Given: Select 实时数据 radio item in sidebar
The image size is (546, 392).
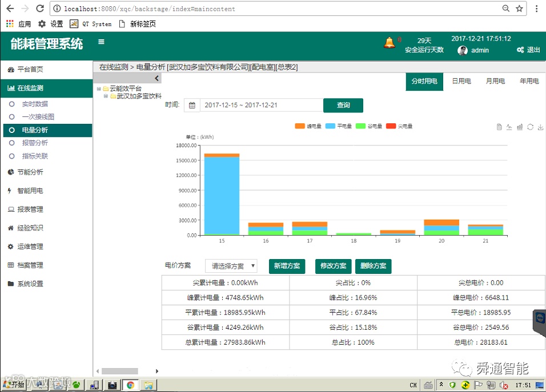Looking at the screenshot, I should pos(12,104).
